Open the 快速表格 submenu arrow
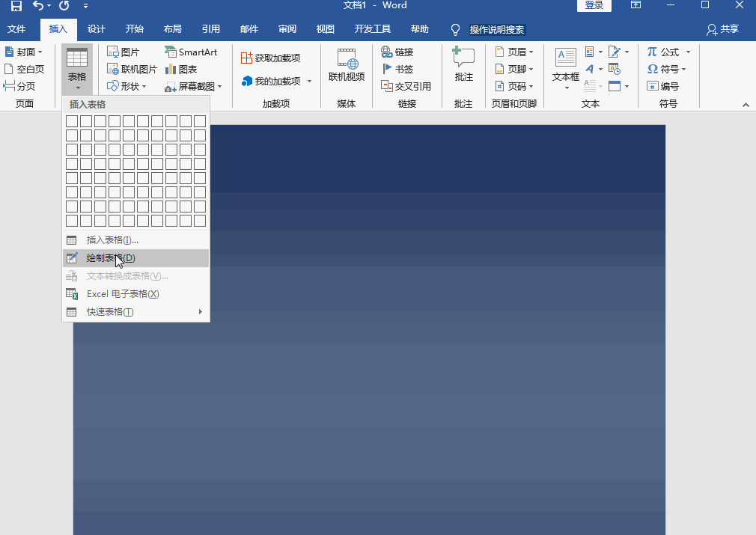The height and width of the screenshot is (535, 756). (x=200, y=311)
